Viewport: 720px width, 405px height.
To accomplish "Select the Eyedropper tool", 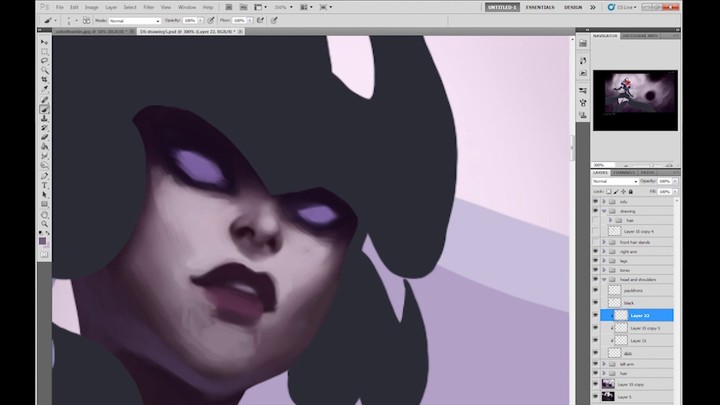I will click(x=45, y=88).
